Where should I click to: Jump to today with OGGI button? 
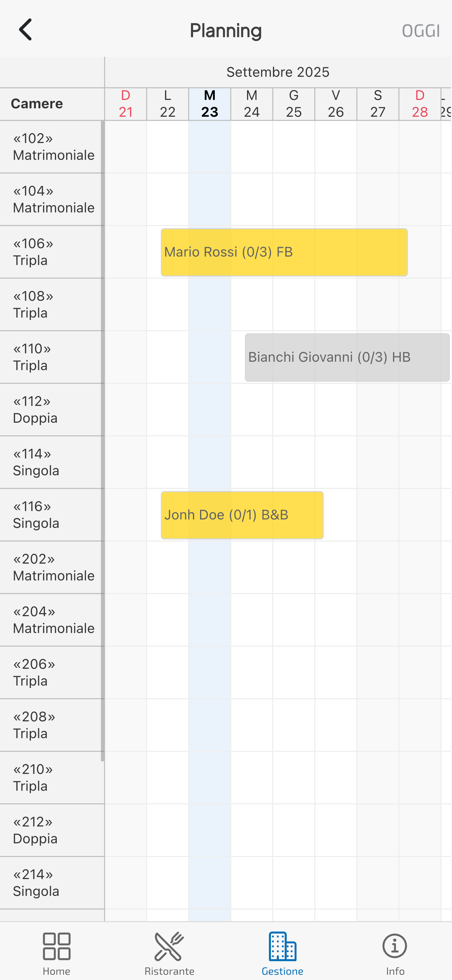tap(420, 31)
